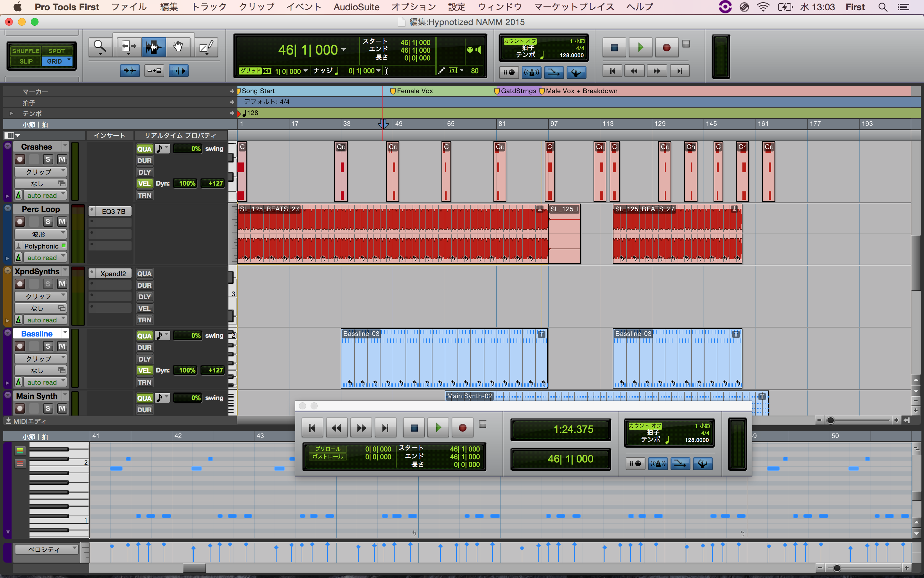Toggle the metronome click in main toolbar
The height and width of the screenshot is (578, 924).
(532, 72)
